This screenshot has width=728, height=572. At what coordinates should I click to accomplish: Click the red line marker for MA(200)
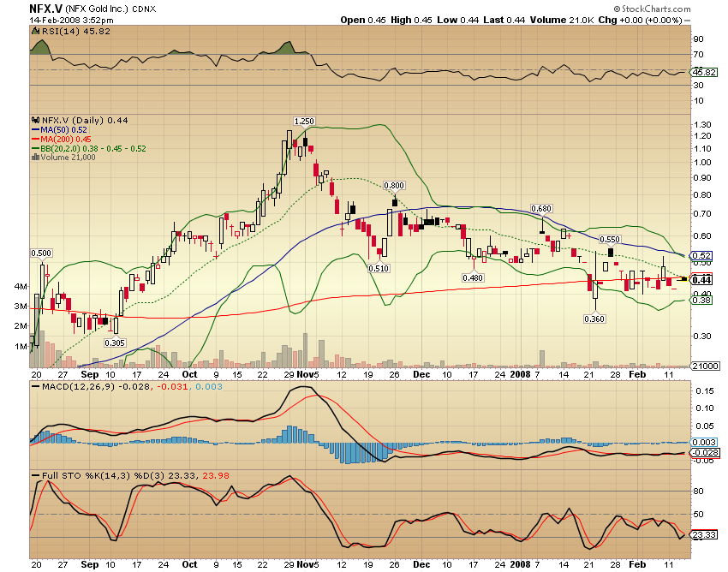(x=35, y=139)
